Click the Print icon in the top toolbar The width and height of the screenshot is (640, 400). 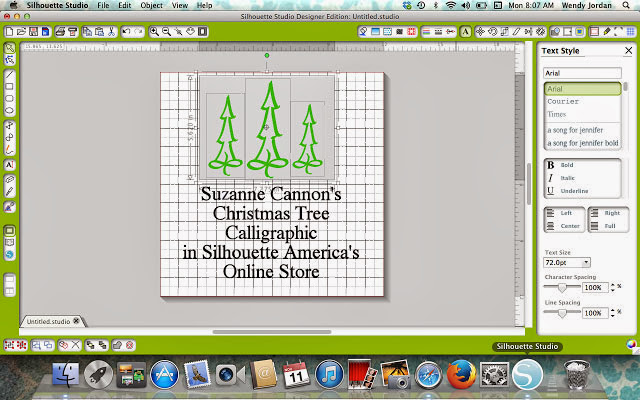[60, 32]
